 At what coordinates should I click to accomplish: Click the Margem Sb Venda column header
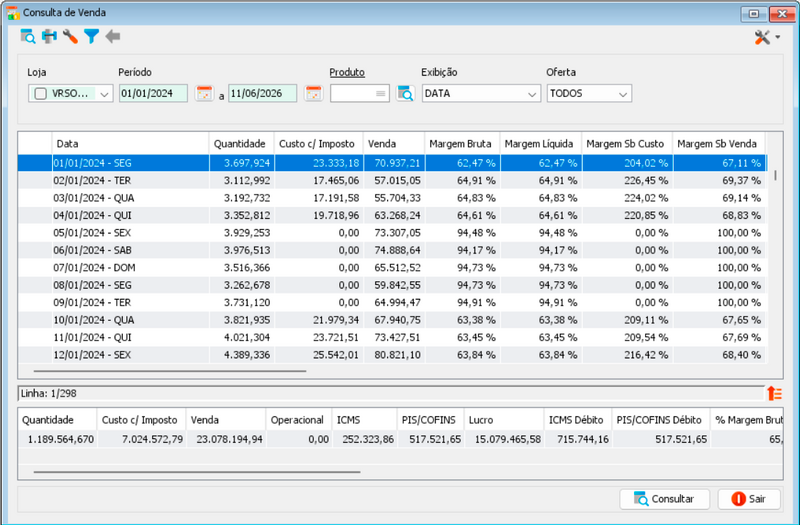click(x=719, y=144)
